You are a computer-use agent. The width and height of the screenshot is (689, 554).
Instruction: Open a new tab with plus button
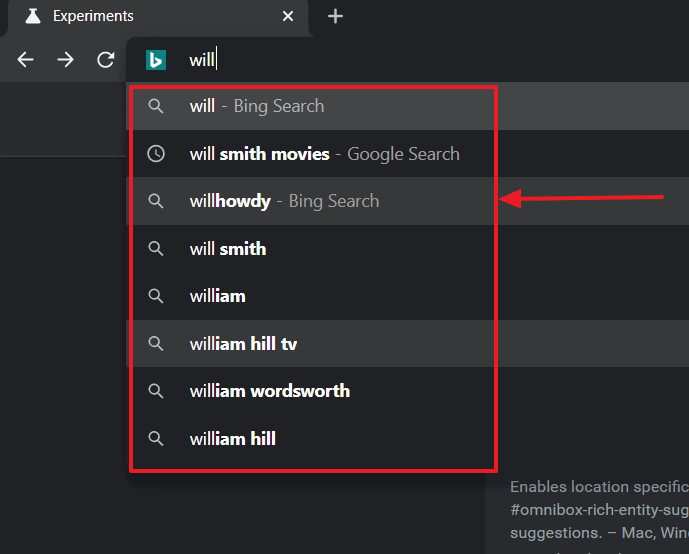pyautogui.click(x=335, y=16)
